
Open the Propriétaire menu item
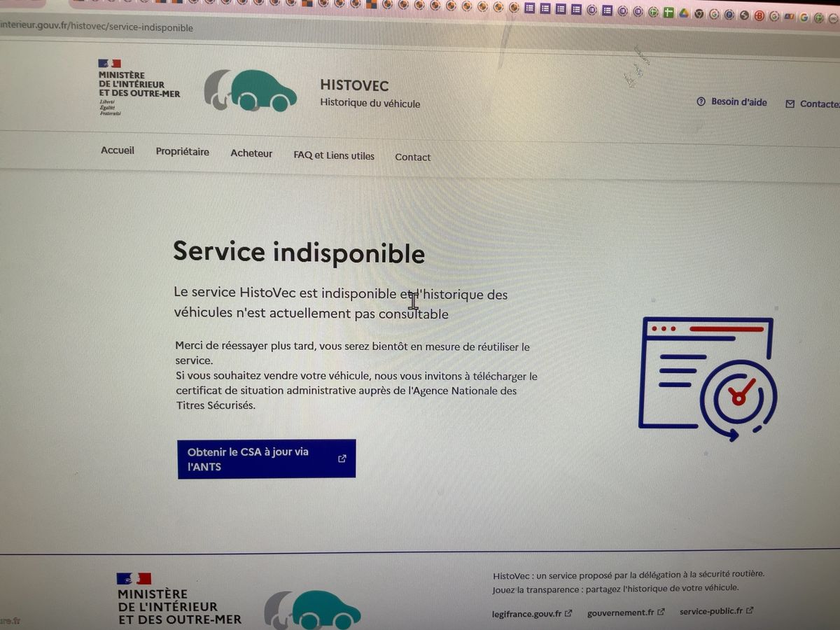(x=183, y=152)
